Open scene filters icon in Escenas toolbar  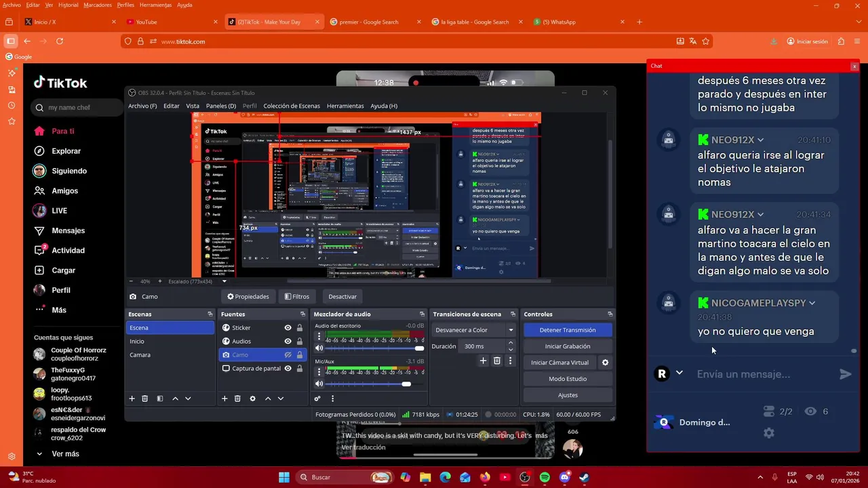[x=160, y=399]
